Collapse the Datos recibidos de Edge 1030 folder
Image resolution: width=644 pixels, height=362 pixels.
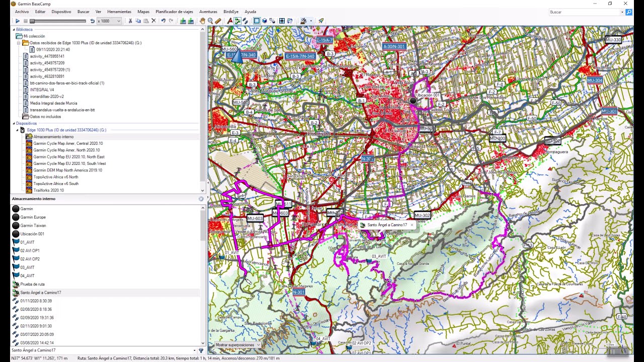point(19,43)
